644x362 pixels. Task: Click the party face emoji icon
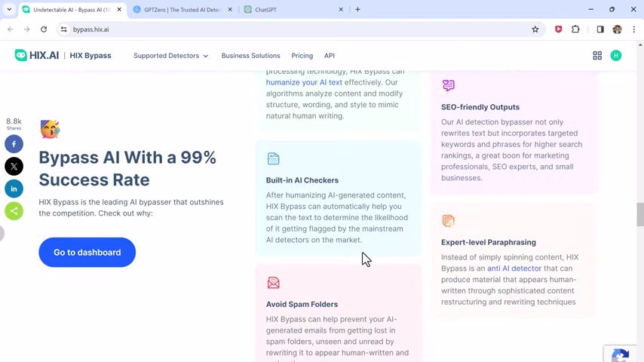click(50, 129)
